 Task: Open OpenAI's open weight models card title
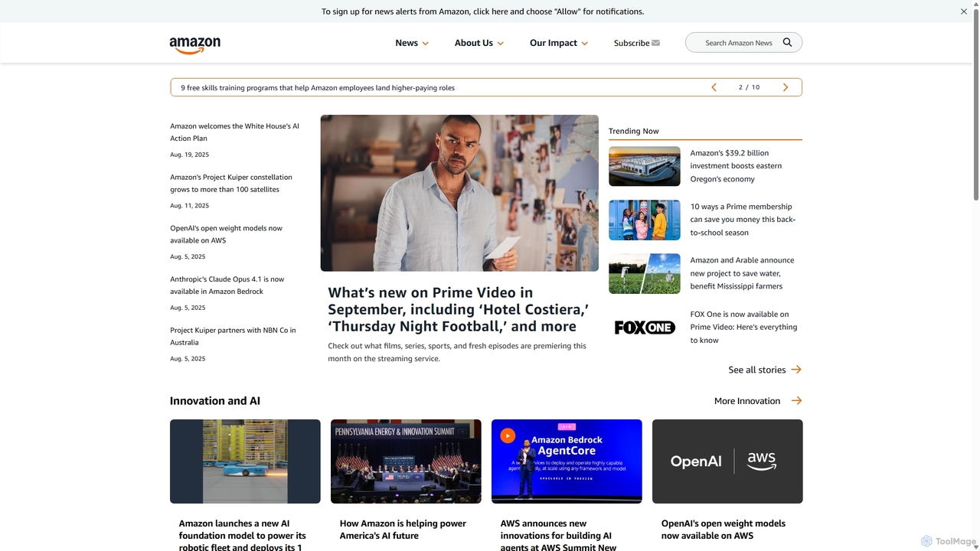[724, 530]
